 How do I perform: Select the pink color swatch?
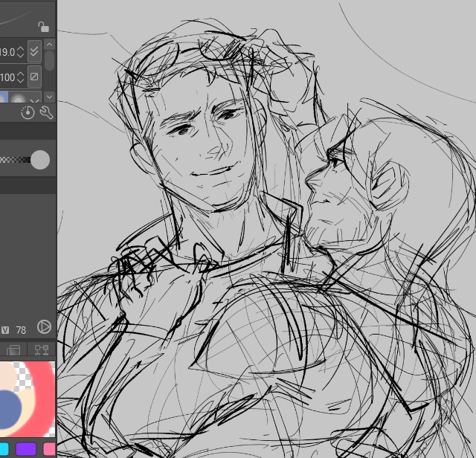coord(50,449)
